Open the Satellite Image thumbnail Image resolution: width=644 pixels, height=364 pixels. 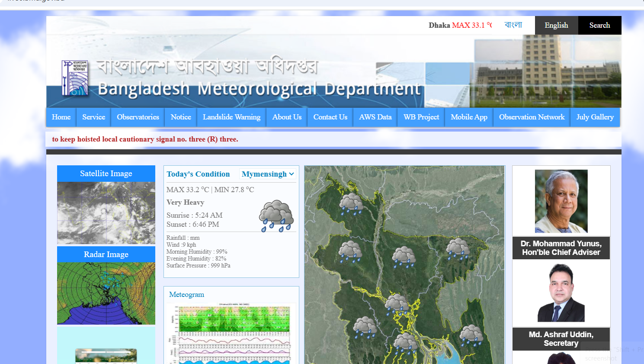(x=106, y=213)
